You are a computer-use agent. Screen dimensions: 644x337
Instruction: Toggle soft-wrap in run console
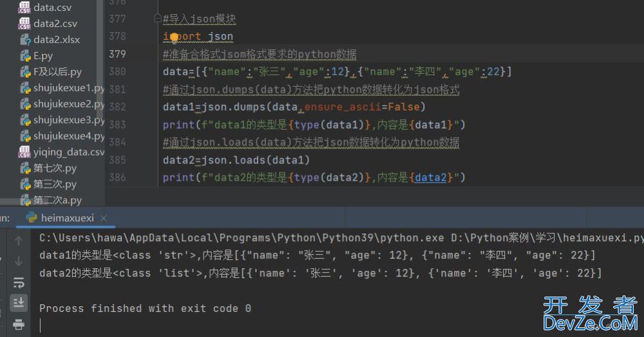click(x=19, y=282)
